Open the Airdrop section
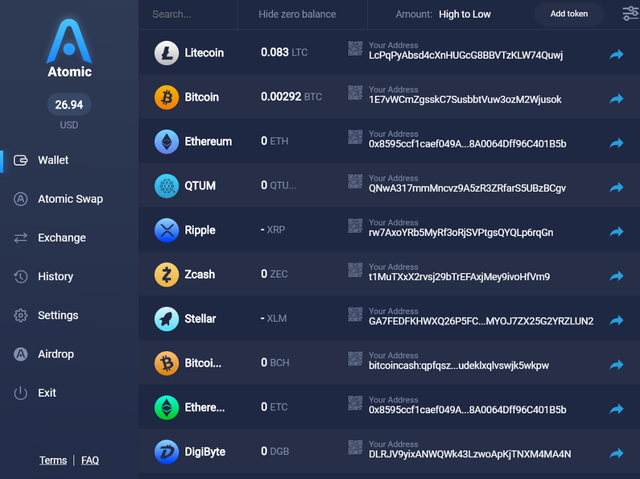This screenshot has height=479, width=640. click(x=44, y=354)
